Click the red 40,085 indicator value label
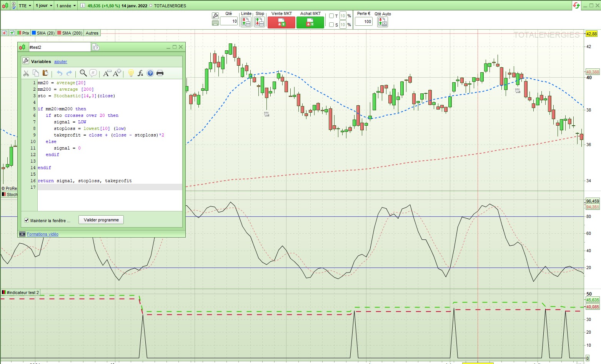 click(x=593, y=307)
